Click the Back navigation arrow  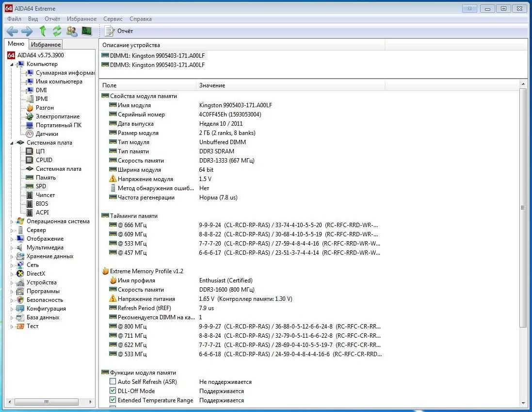pyautogui.click(x=12, y=31)
